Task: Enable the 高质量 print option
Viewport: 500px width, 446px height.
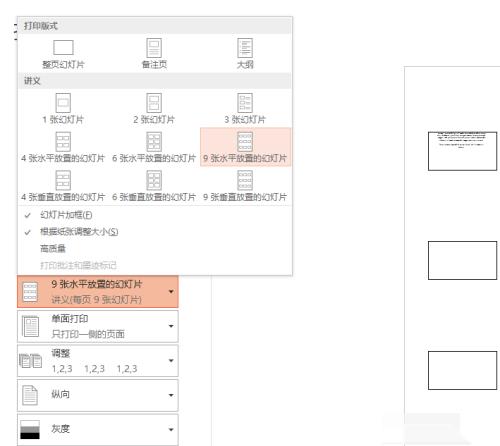Action: [x=155, y=248]
